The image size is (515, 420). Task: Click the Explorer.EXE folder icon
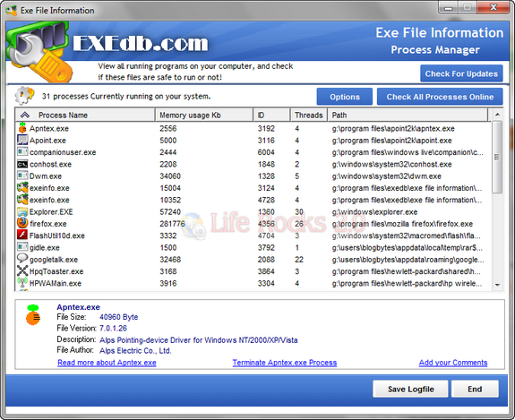[22, 211]
